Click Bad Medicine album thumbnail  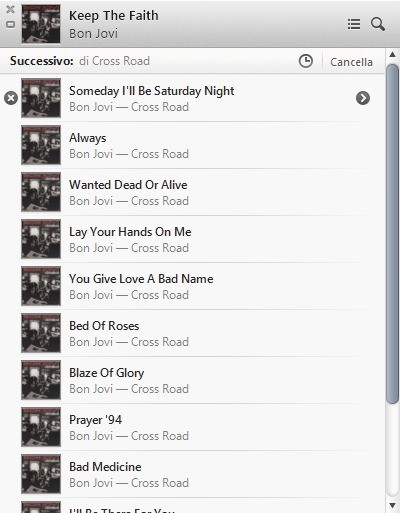tap(41, 474)
